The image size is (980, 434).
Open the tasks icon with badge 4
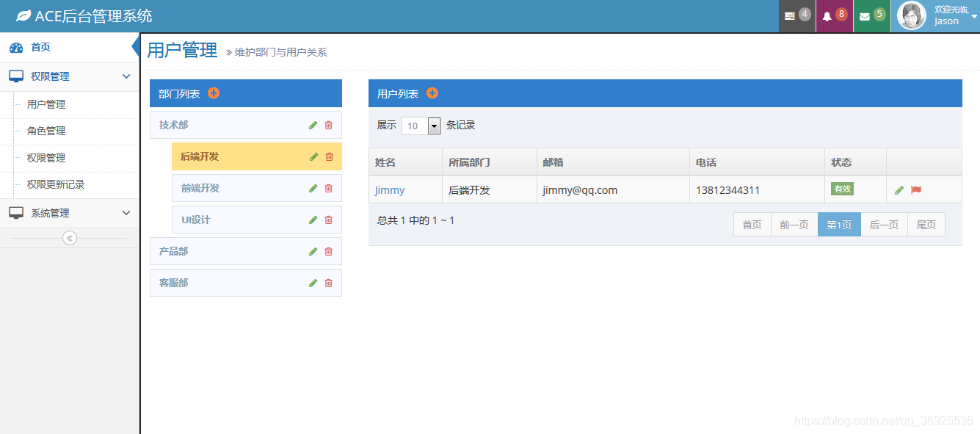click(x=797, y=16)
